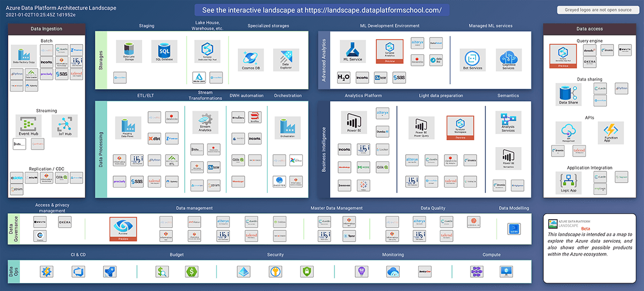The width and height of the screenshot is (644, 291).
Task: Click the Data Explorer icon
Action: pyautogui.click(x=286, y=60)
